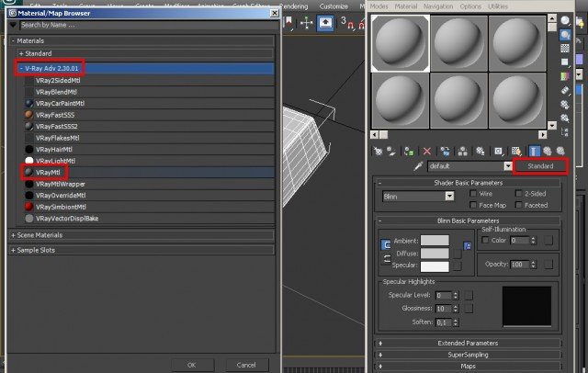
Task: Open Modes menu in Material Editor
Action: (x=379, y=6)
